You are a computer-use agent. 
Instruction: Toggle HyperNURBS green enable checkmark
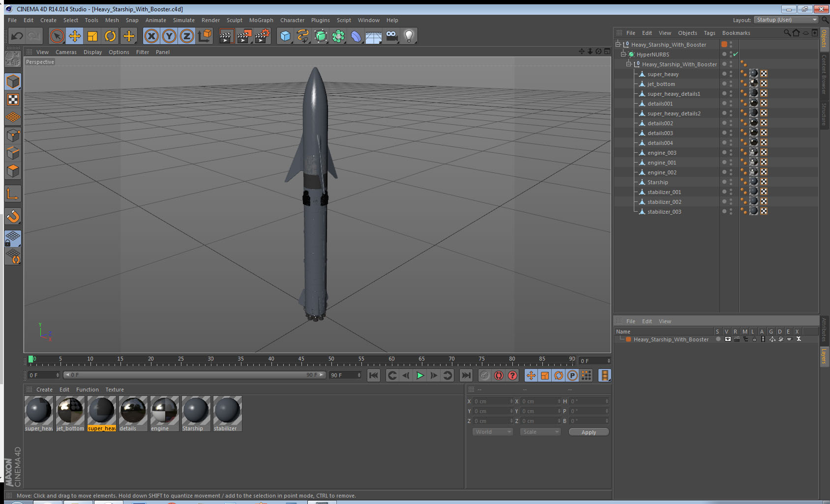point(736,54)
